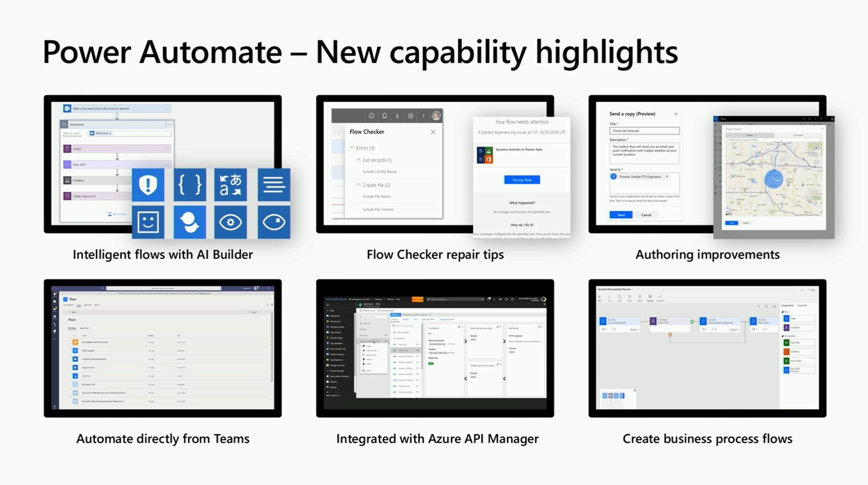Collapse the Errors (3) section

pyautogui.click(x=352, y=148)
